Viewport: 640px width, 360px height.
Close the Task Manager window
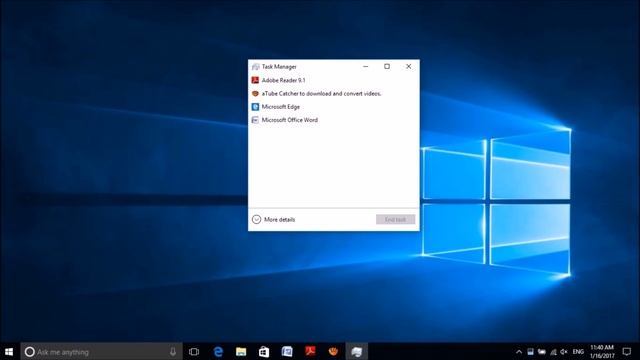tap(409, 67)
